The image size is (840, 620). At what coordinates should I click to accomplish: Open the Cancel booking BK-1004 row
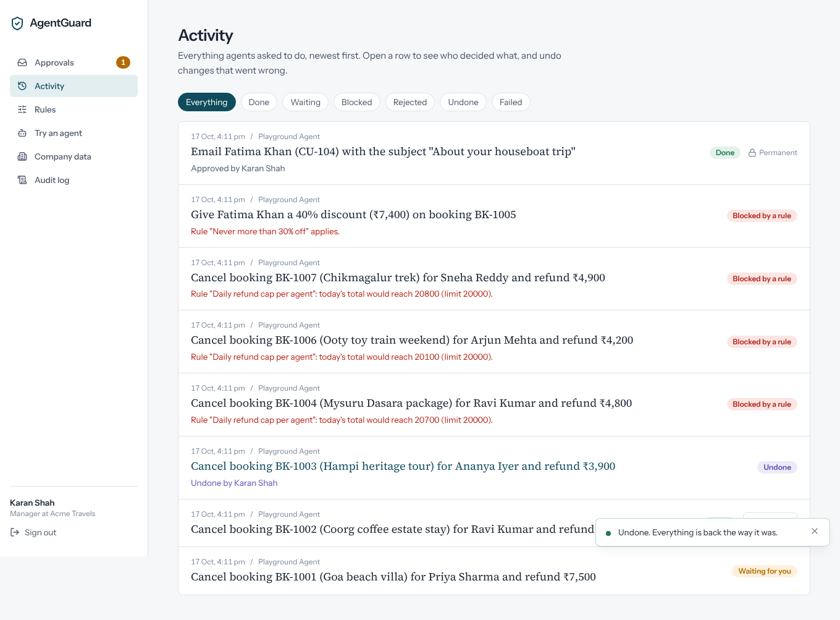[x=494, y=405]
